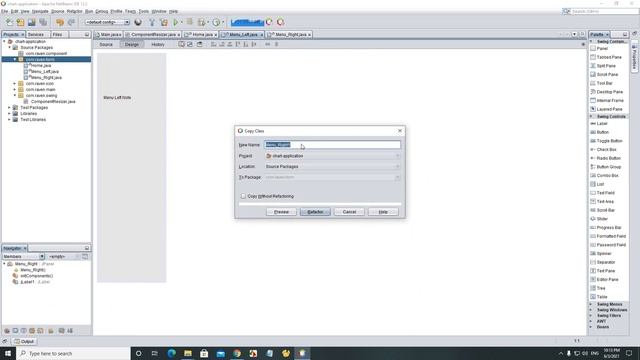The image size is (640, 360).
Task: Open the Source menu in menu bar
Action: point(58,11)
